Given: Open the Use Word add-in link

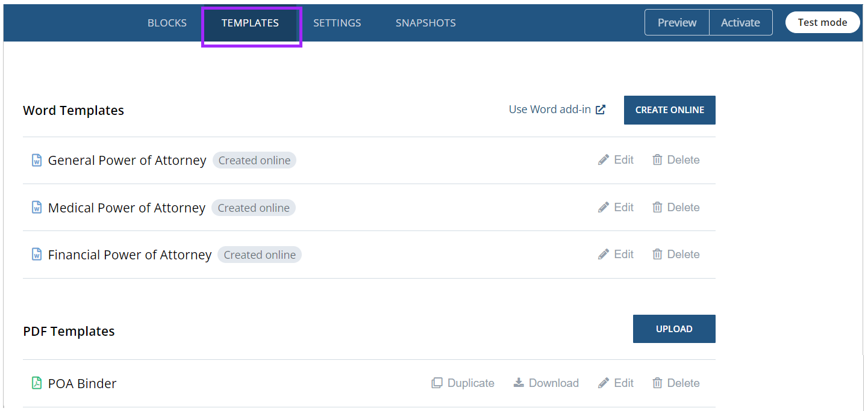Looking at the screenshot, I should click(549, 109).
